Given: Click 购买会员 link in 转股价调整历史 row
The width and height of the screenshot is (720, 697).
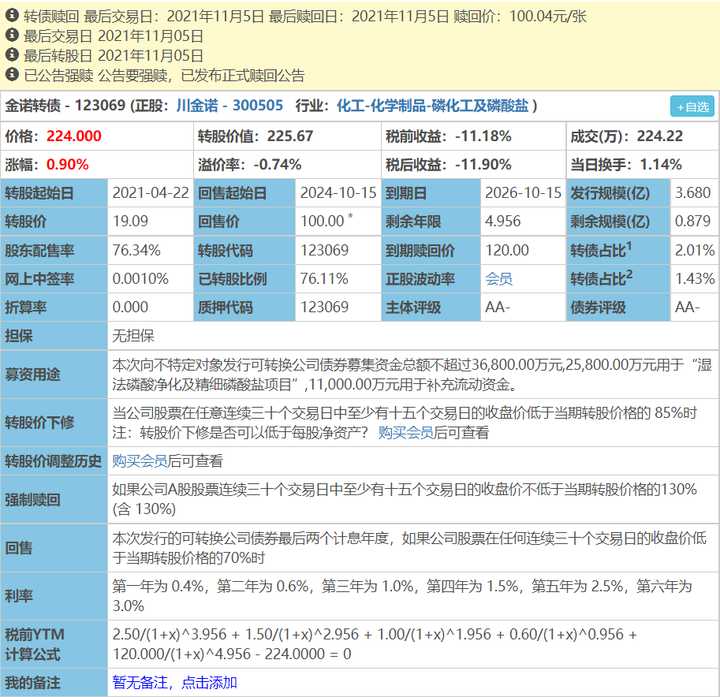Looking at the screenshot, I should tap(140, 461).
